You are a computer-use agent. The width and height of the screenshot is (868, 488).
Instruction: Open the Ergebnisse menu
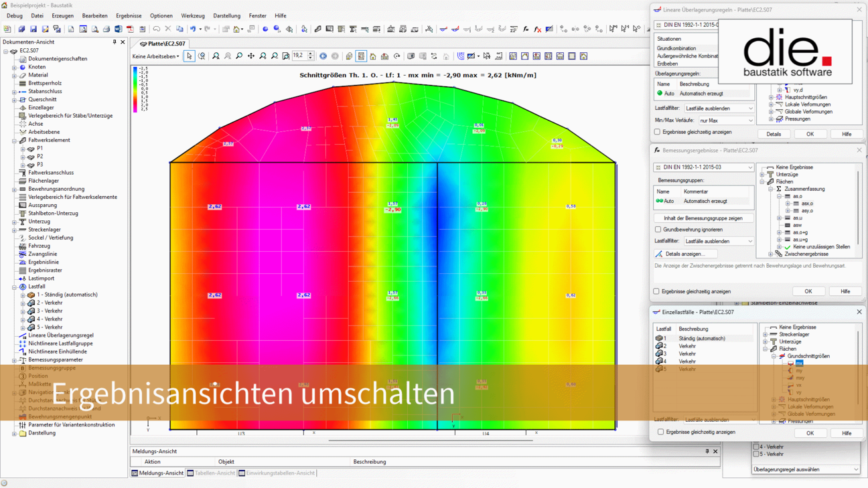[129, 15]
